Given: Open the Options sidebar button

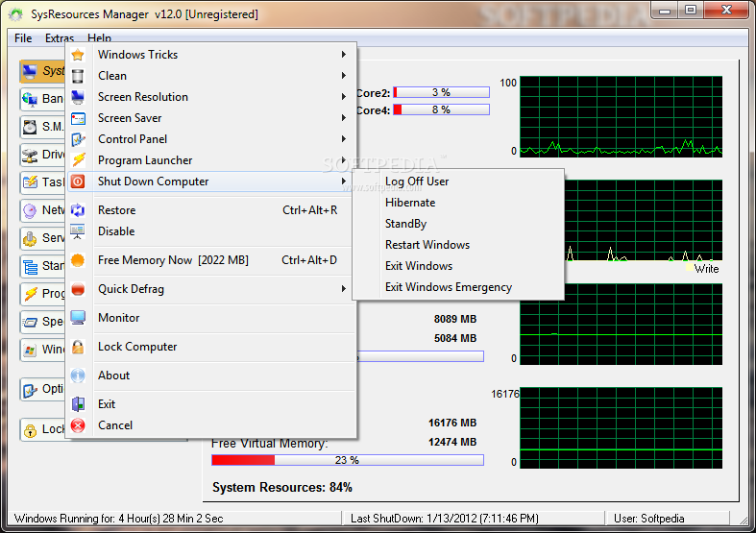Looking at the screenshot, I should (x=42, y=389).
